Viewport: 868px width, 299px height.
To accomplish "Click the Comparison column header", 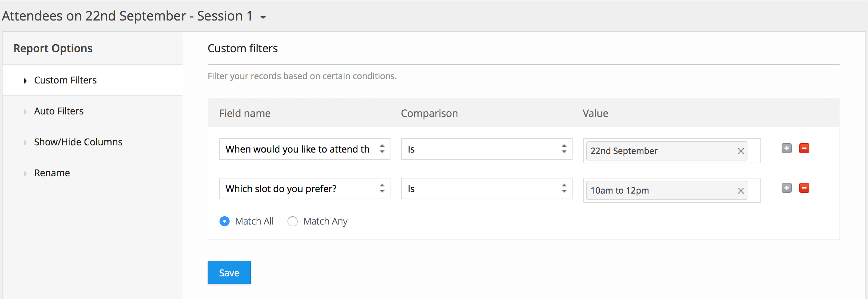I will tap(429, 113).
